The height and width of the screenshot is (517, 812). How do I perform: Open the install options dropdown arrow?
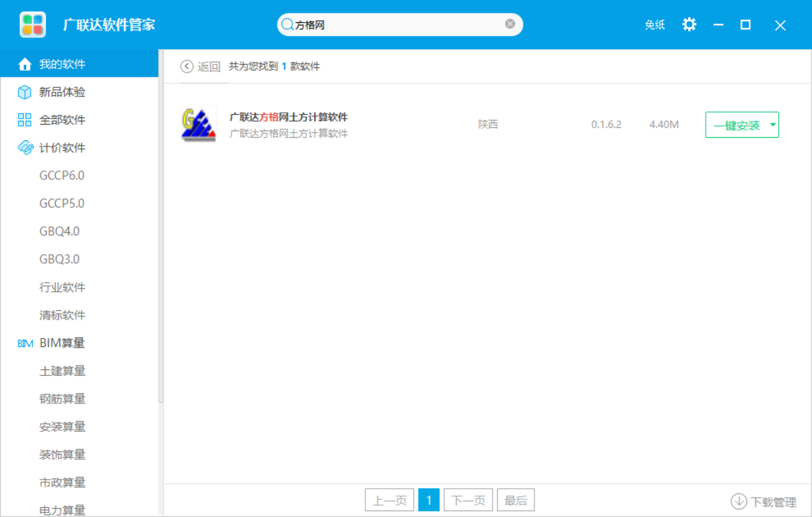pyautogui.click(x=773, y=125)
